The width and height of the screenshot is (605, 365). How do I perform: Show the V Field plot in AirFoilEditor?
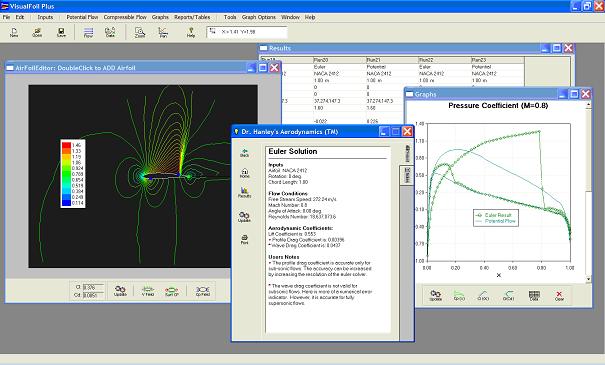tap(148, 291)
